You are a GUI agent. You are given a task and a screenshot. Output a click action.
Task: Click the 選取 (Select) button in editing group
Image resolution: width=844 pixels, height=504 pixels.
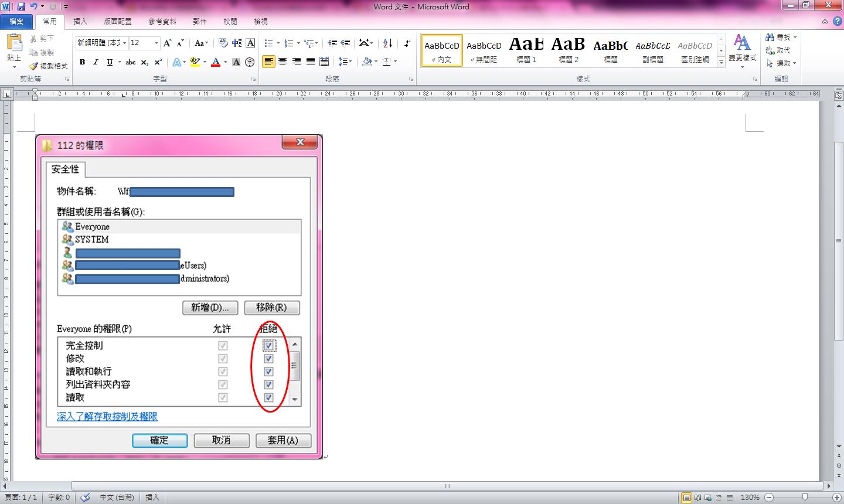(x=781, y=63)
